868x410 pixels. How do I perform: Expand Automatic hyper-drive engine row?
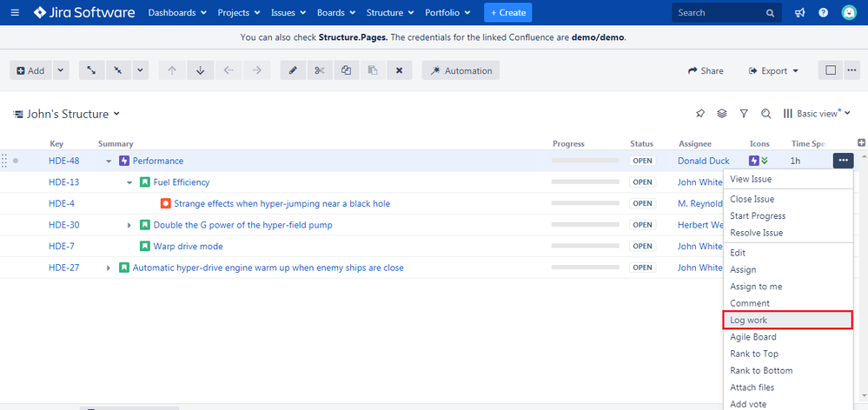pos(109,268)
